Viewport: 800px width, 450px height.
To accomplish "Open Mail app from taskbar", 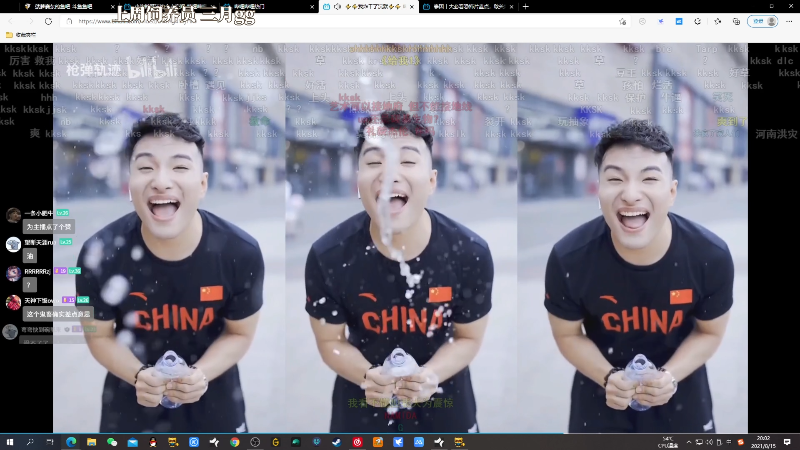I will [x=133, y=442].
